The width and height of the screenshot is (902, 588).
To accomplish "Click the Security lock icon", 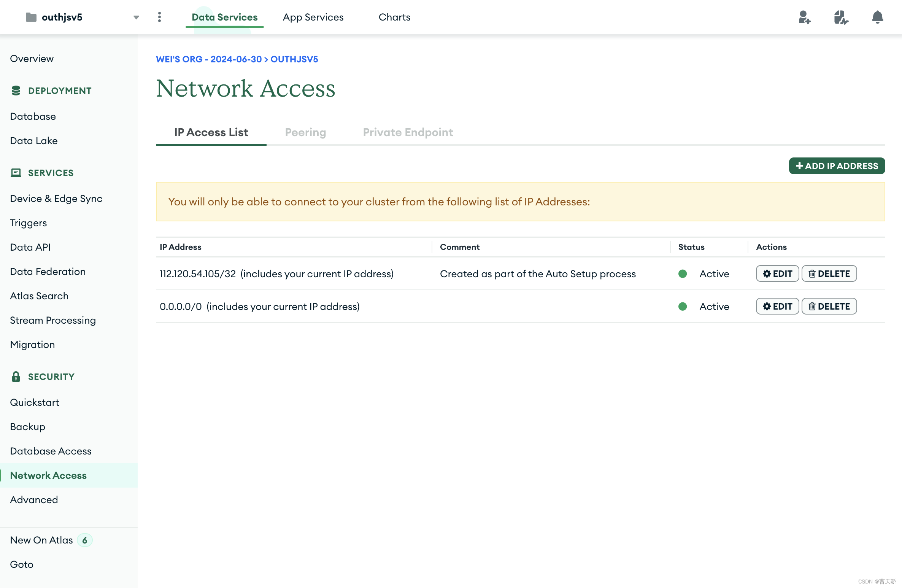I will [16, 377].
